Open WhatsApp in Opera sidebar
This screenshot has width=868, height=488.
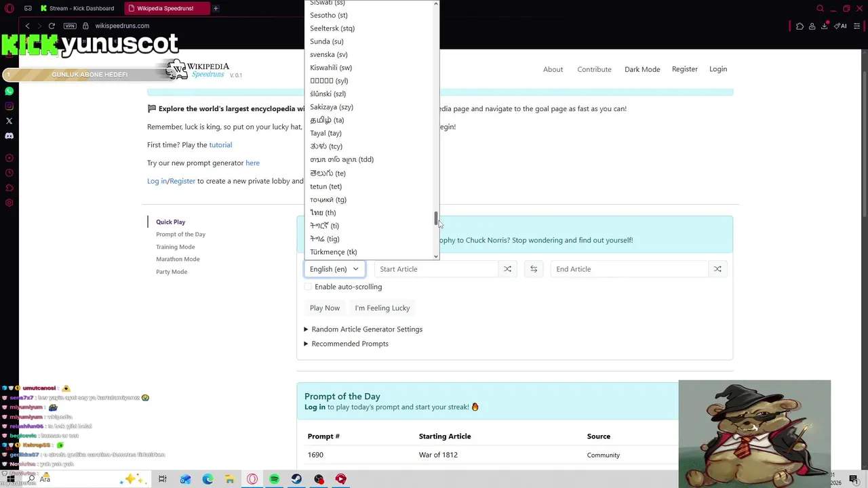[x=9, y=91]
